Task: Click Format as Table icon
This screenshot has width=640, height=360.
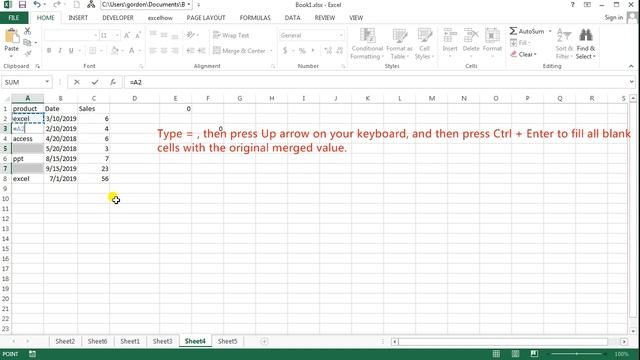Action: coord(399,36)
